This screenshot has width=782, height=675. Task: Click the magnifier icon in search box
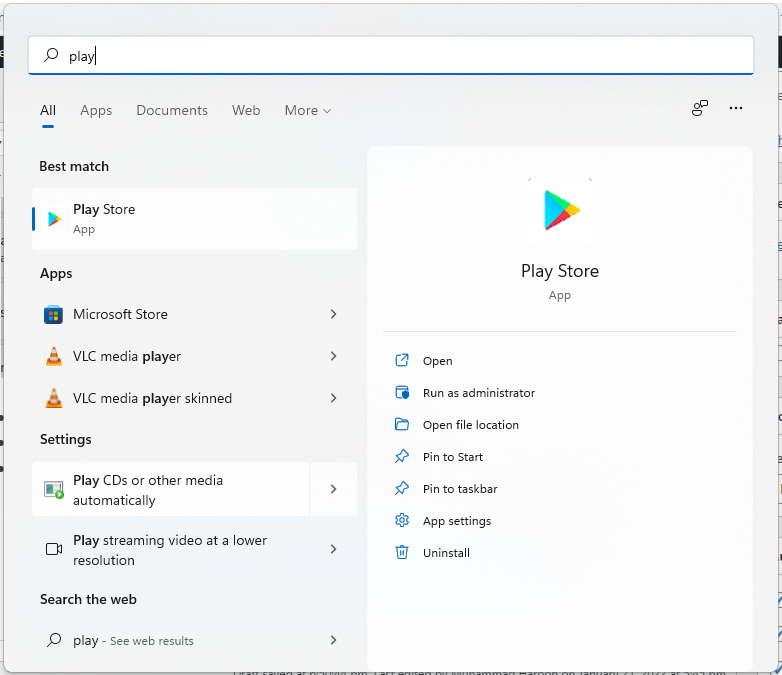pos(51,55)
